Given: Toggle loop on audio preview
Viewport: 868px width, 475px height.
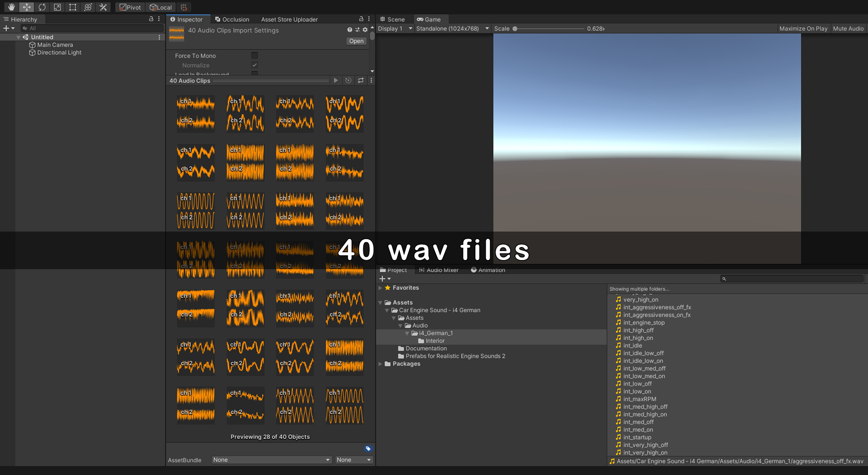Looking at the screenshot, I should click(361, 80).
